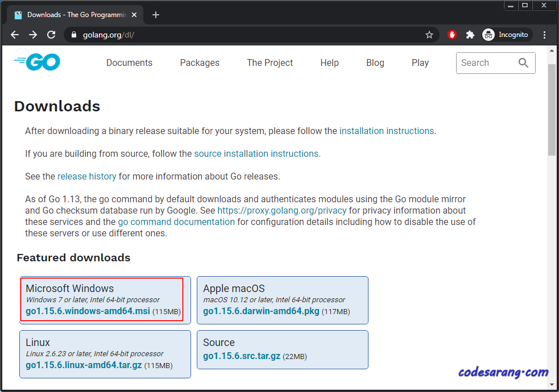
Task: Click the Microsoft Windows card title
Action: (x=69, y=288)
